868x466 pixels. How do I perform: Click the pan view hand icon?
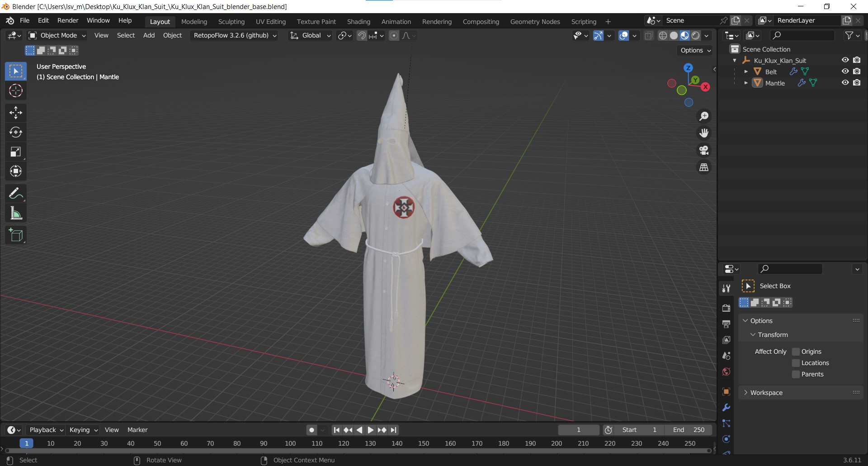click(x=704, y=133)
